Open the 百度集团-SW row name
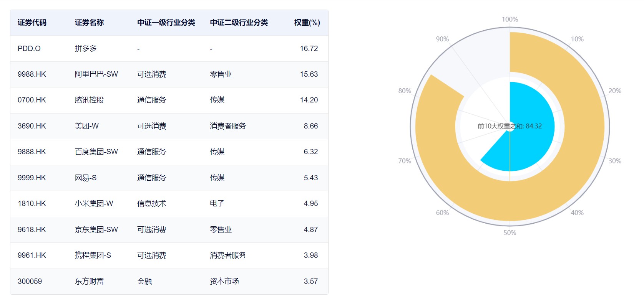Screen dimensions: 644x295 pos(96,152)
